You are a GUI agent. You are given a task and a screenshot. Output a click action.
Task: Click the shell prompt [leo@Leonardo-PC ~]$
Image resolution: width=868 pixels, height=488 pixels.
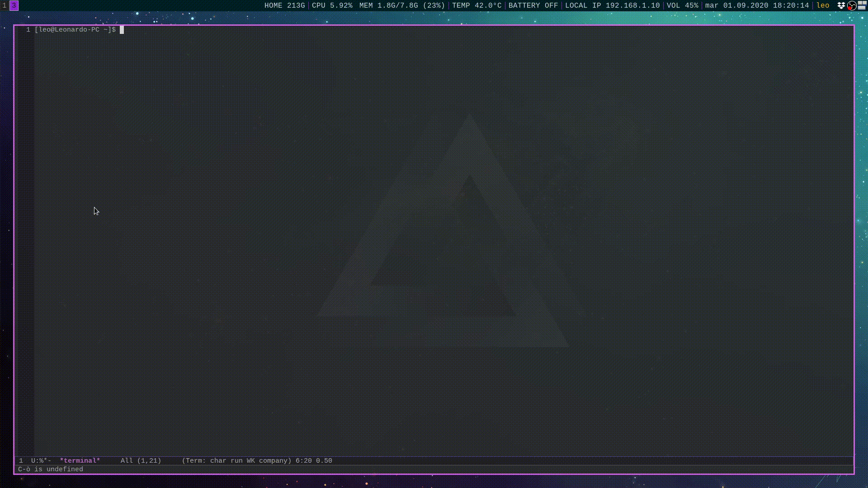coord(75,30)
